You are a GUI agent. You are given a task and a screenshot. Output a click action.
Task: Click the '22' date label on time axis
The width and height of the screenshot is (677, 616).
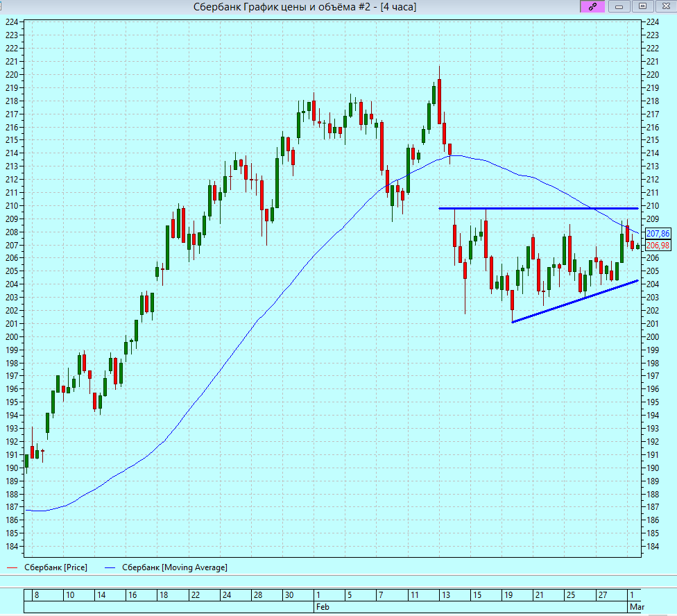196,595
